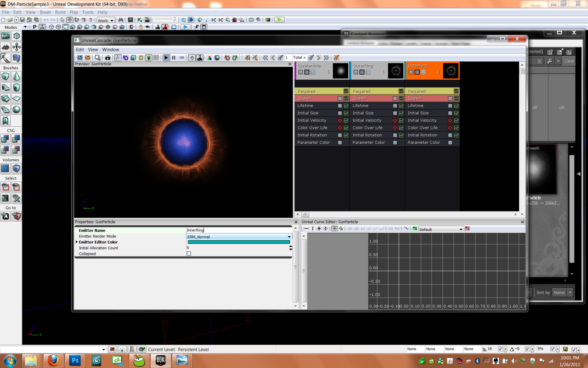Click the padlock icon in viewport toolbar
The image size is (588, 368).
coord(140,27)
